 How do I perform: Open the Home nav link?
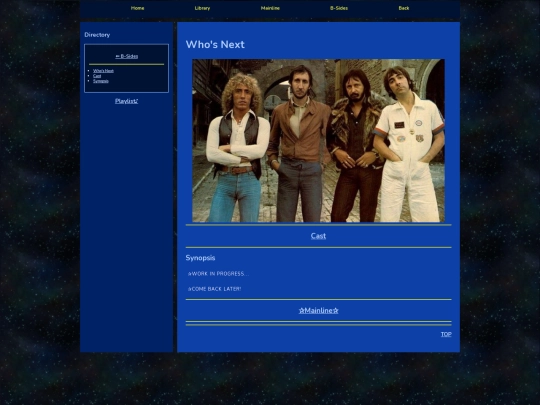click(137, 8)
